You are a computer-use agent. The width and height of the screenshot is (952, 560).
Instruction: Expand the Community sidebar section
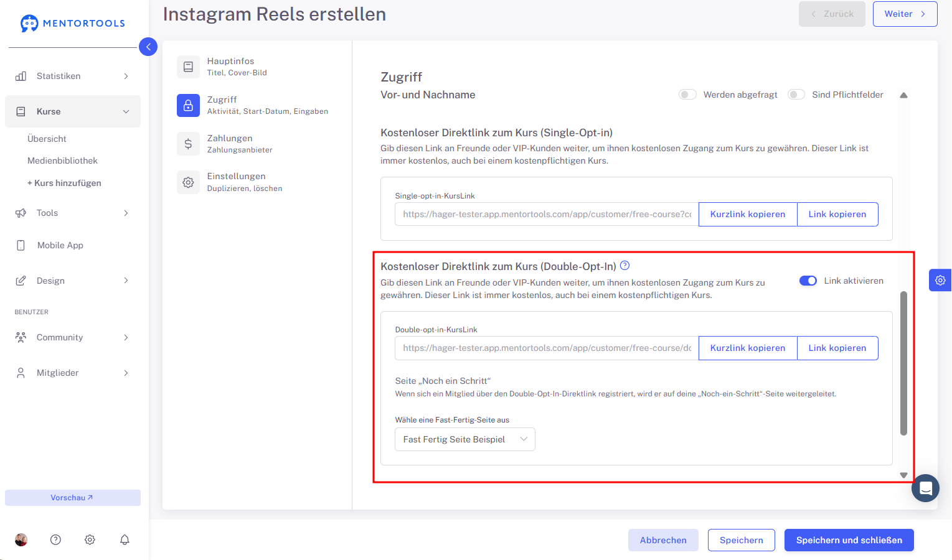tap(73, 337)
